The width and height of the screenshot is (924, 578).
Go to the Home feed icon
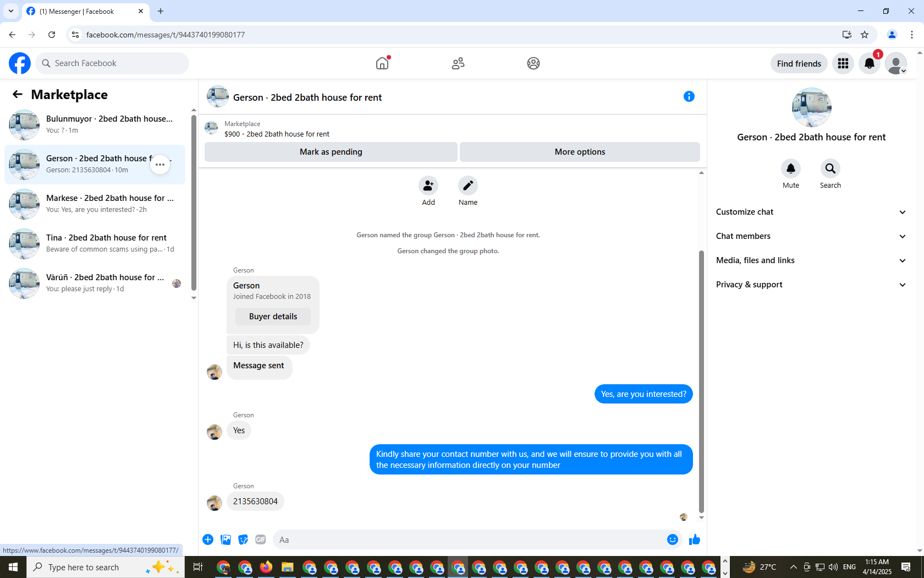[382, 63]
